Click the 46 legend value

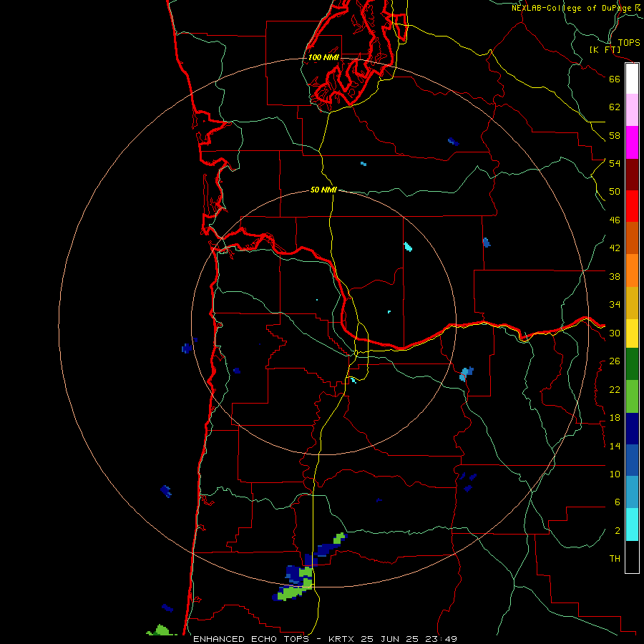click(615, 220)
